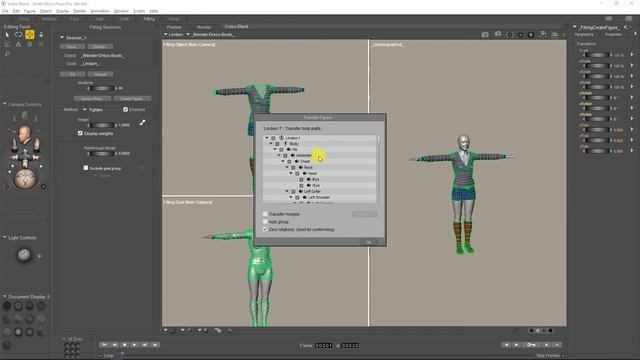
Task: Toggle the Loop checkbox near playback controls
Action: (100, 356)
